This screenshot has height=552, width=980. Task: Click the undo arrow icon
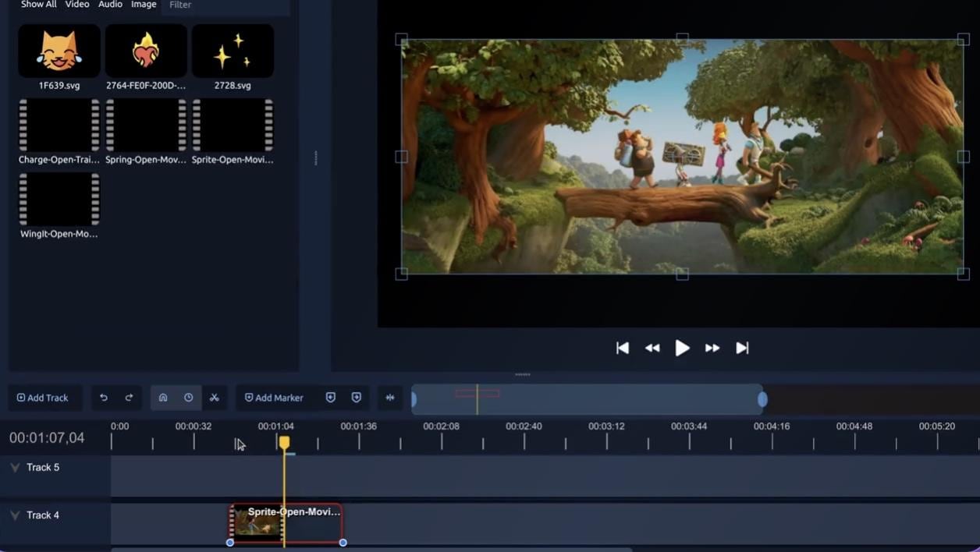click(102, 398)
